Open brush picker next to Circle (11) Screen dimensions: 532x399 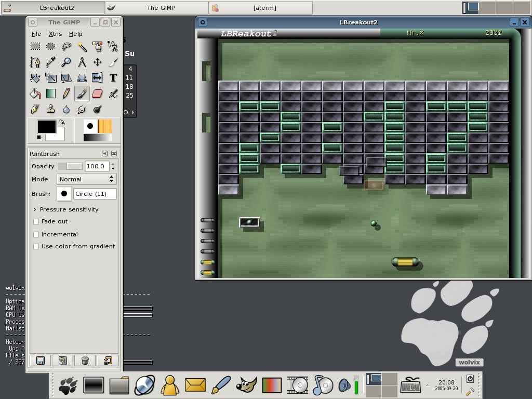(x=64, y=194)
